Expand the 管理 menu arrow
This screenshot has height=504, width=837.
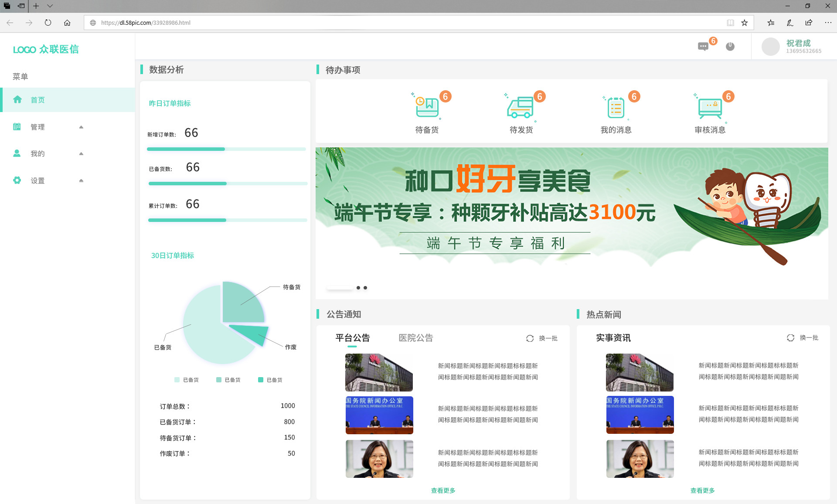81,127
